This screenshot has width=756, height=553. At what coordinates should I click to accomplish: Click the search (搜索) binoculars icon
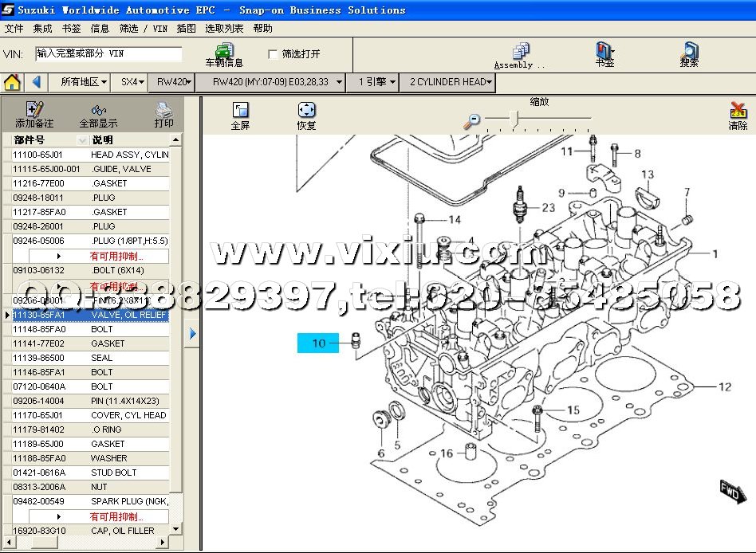(690, 52)
